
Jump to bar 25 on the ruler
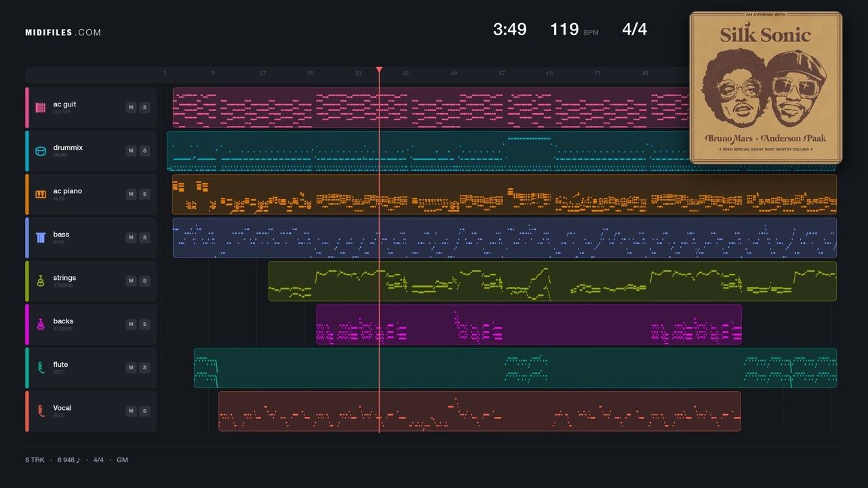310,73
